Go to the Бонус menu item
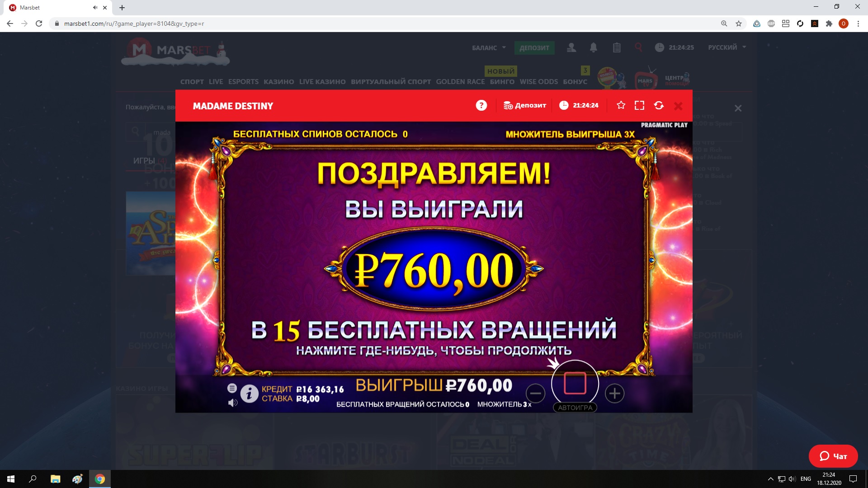 point(575,82)
